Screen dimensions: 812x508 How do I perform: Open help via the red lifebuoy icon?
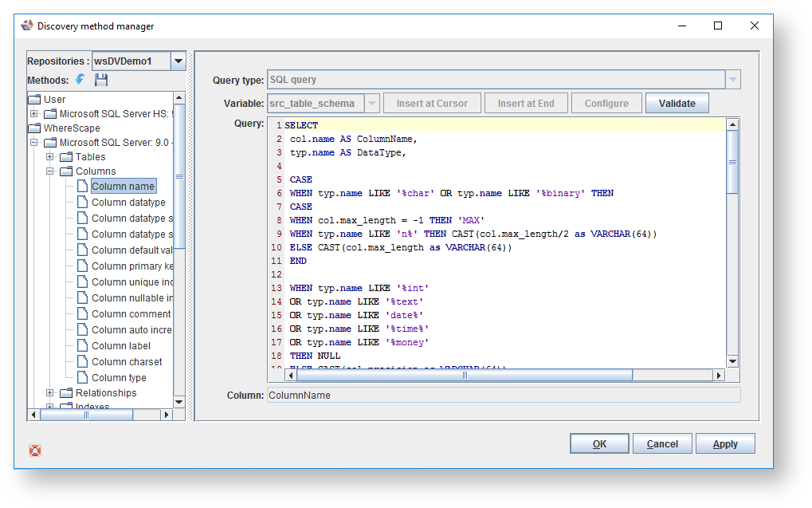[35, 451]
